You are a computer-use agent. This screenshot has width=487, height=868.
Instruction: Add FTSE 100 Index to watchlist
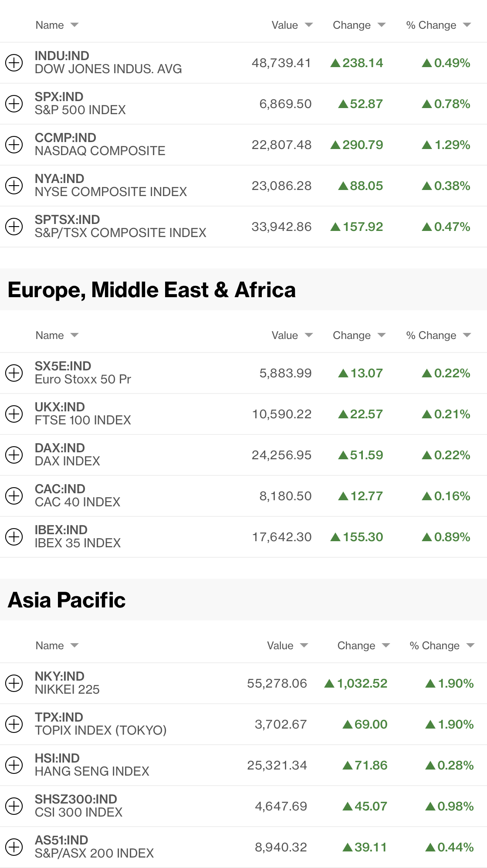(14, 414)
